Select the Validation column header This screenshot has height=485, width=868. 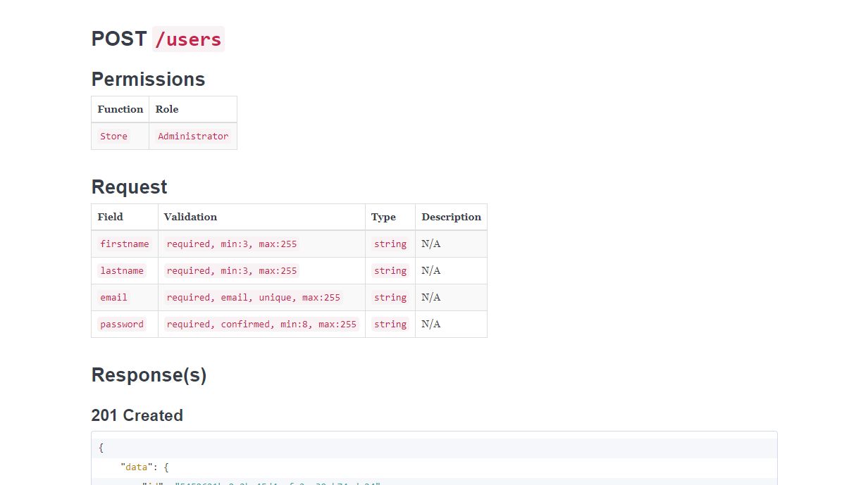(x=261, y=217)
